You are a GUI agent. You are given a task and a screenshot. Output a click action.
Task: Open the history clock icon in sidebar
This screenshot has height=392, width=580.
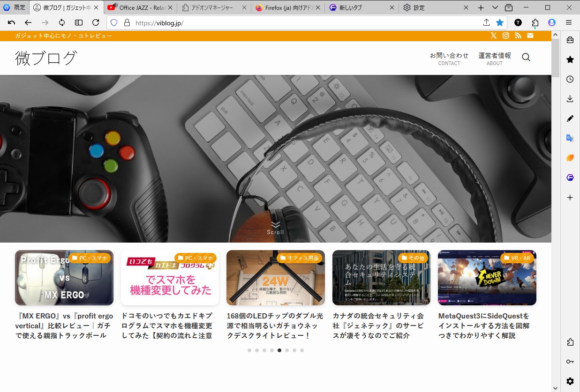tap(570, 79)
